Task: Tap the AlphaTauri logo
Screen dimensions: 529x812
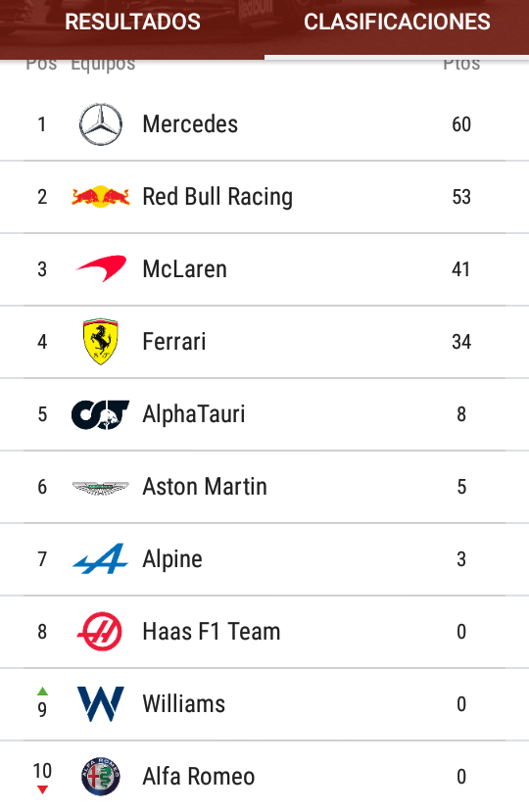Action: 101,414
